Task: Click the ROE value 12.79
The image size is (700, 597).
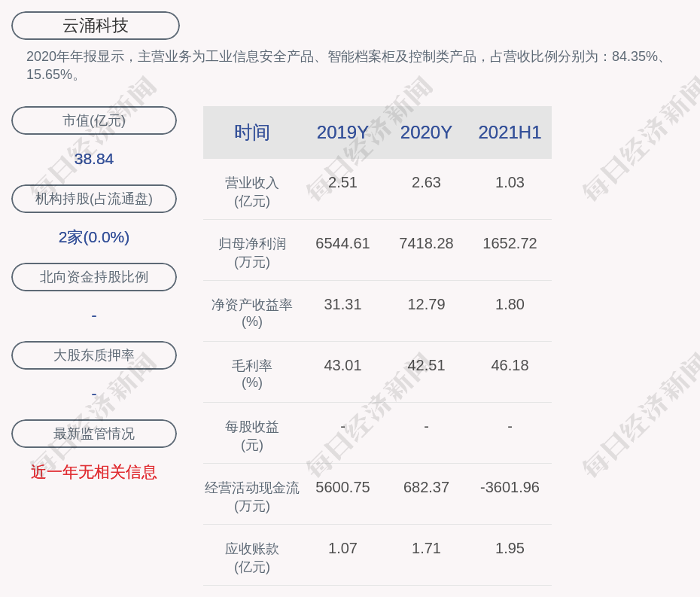Action: coord(426,305)
